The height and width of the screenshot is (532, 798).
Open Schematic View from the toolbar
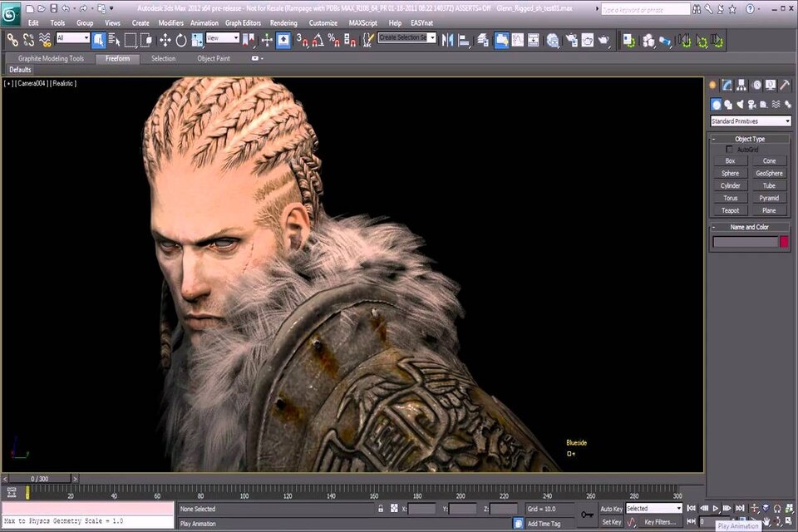(533, 38)
